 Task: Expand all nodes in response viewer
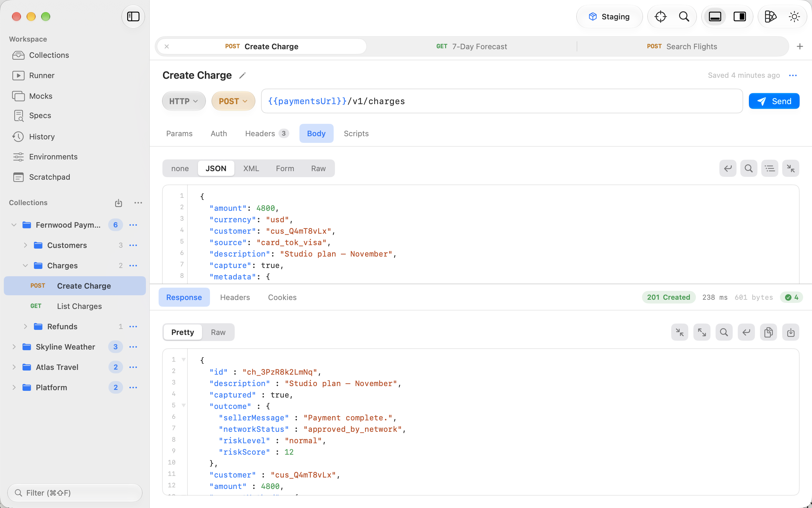pyautogui.click(x=702, y=332)
